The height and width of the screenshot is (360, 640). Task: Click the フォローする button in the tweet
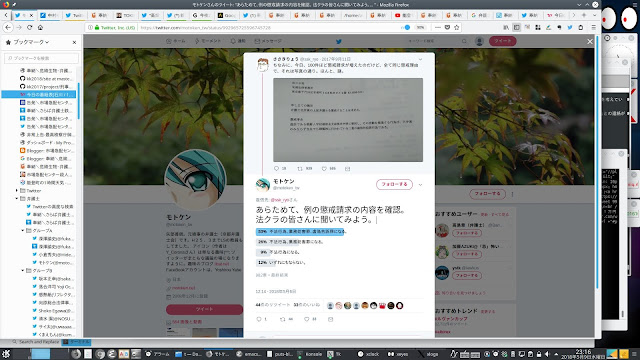[x=394, y=184]
